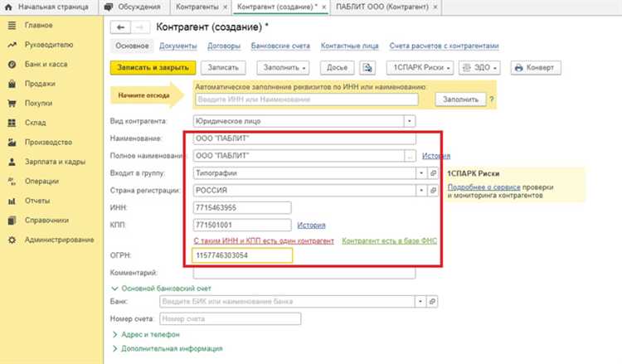Close the ПАБЛИТ ООО (Контрагент) tab
622x364 pixels.
(435, 7)
